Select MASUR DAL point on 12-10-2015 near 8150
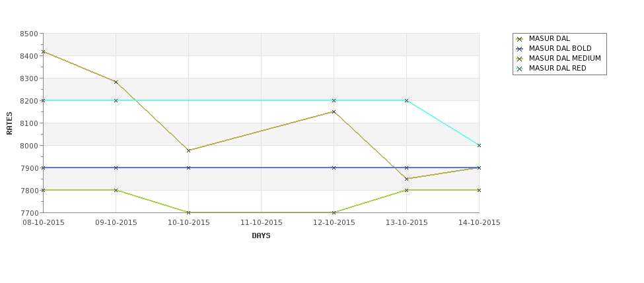The image size is (644, 283). pos(334,111)
